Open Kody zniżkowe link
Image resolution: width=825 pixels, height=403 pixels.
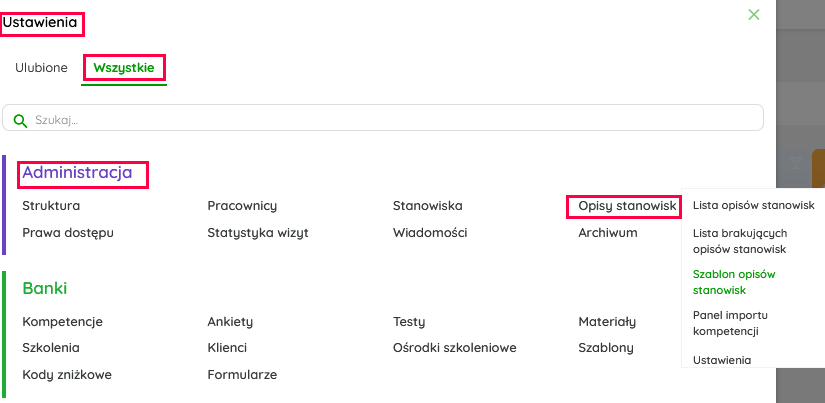click(67, 375)
